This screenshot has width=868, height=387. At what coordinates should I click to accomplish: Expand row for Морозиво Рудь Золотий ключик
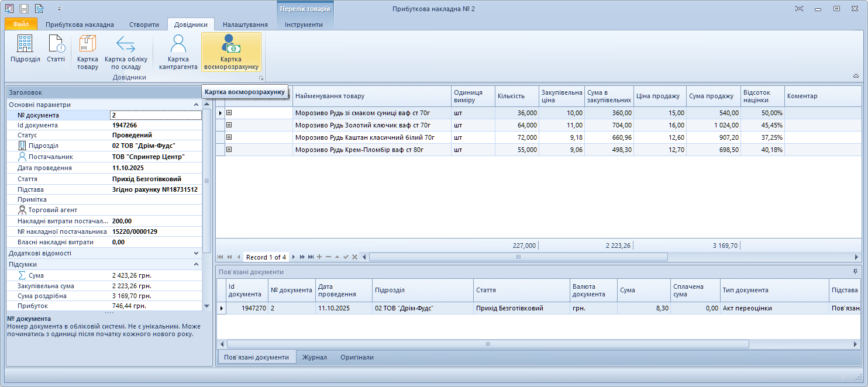pyautogui.click(x=229, y=125)
